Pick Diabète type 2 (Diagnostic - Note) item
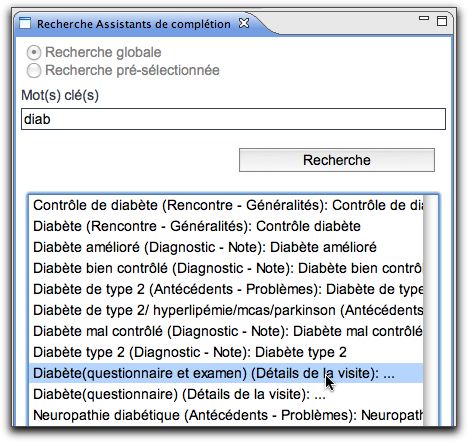Screen dimensions: 468x442 click(x=226, y=352)
